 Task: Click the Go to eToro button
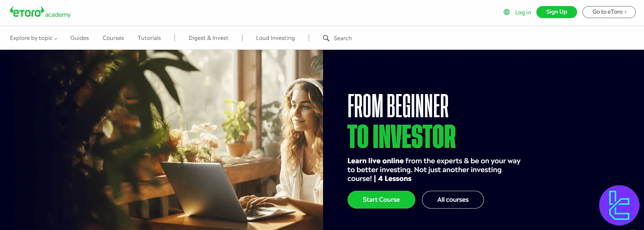[609, 12]
